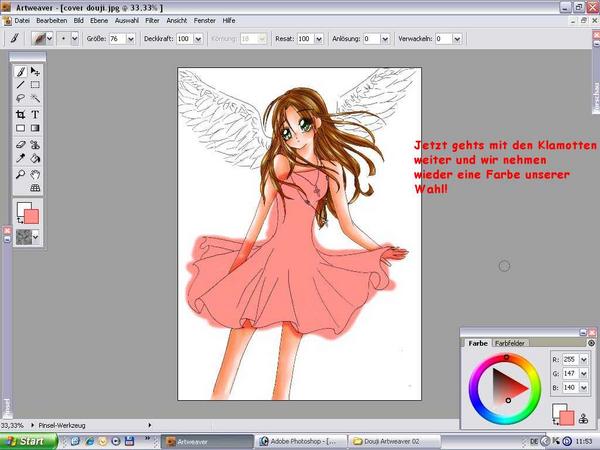Select the Hand pan tool

(35, 174)
